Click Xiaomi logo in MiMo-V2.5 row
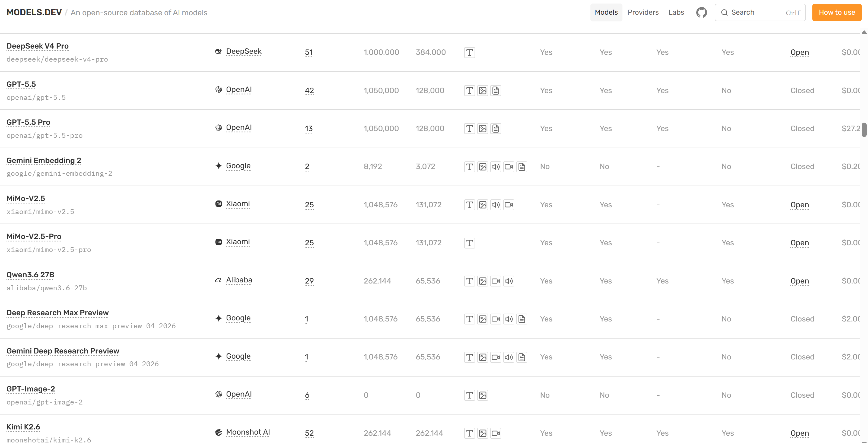The image size is (868, 443). pyautogui.click(x=219, y=204)
